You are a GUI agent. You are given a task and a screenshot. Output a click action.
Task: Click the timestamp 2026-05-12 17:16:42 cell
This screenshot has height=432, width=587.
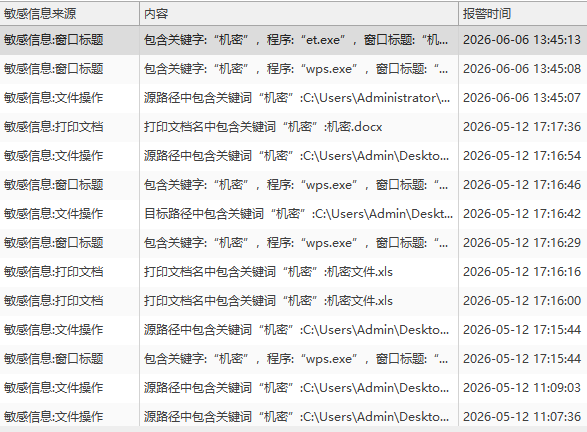pyautogui.click(x=522, y=214)
